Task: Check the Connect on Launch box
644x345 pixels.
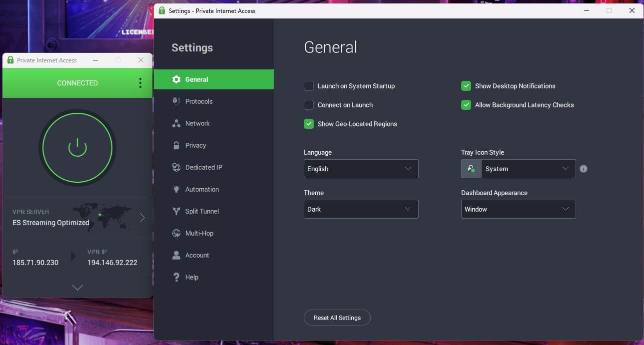Action: coord(309,105)
